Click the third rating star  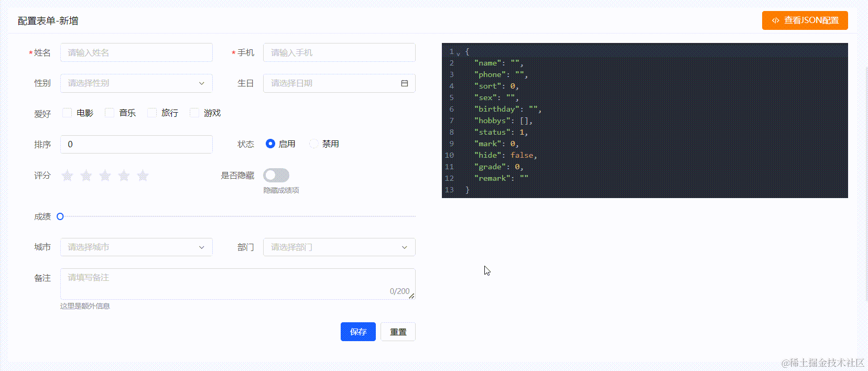[105, 176]
